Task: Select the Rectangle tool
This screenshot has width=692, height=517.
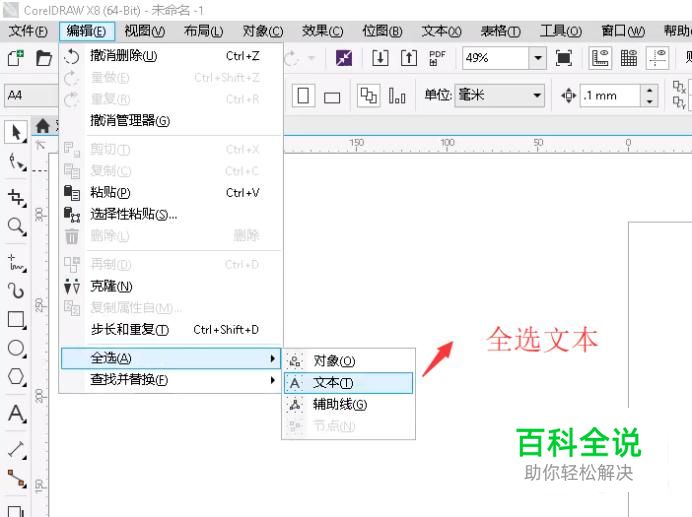Action: [16, 319]
